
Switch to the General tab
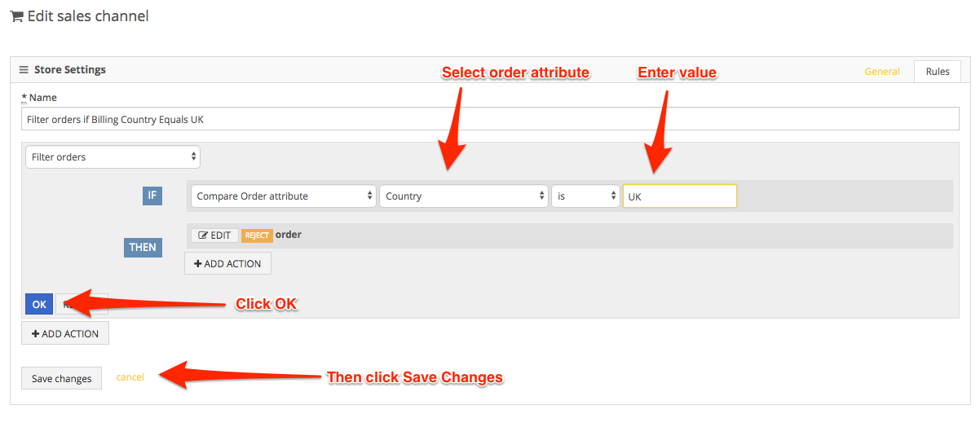point(882,72)
